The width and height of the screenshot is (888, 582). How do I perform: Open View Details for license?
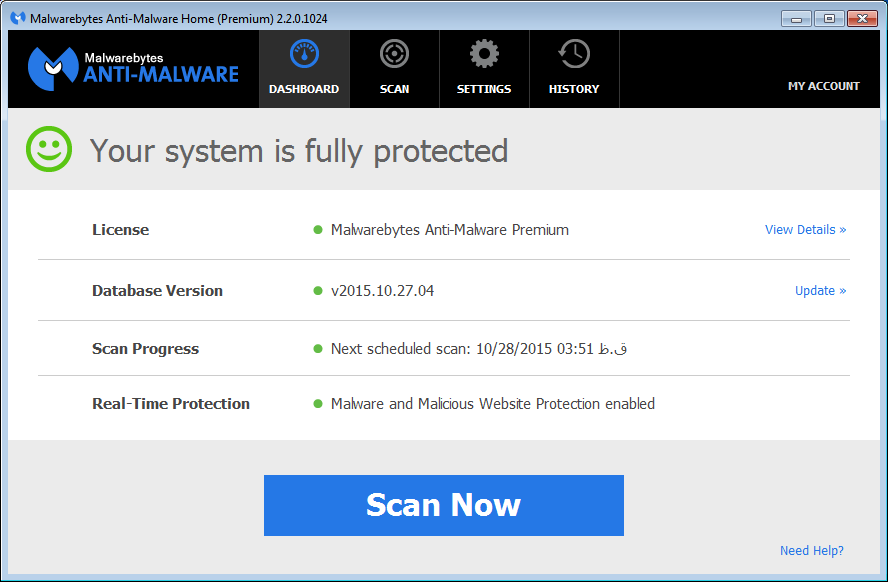(805, 230)
